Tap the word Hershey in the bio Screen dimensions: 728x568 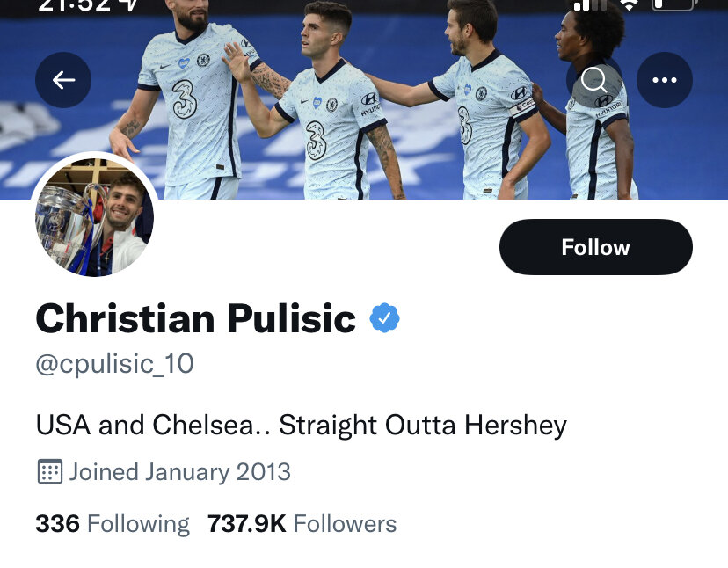tap(515, 426)
